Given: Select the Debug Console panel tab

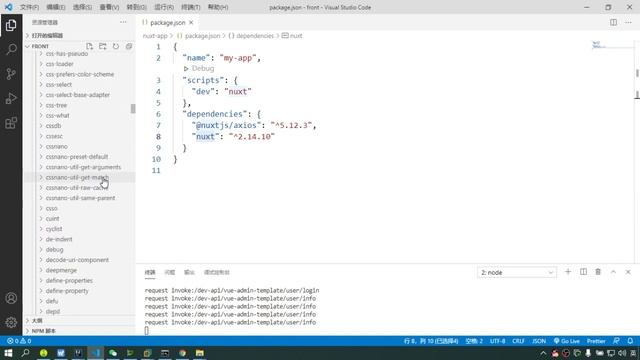Looking at the screenshot, I should [217, 272].
